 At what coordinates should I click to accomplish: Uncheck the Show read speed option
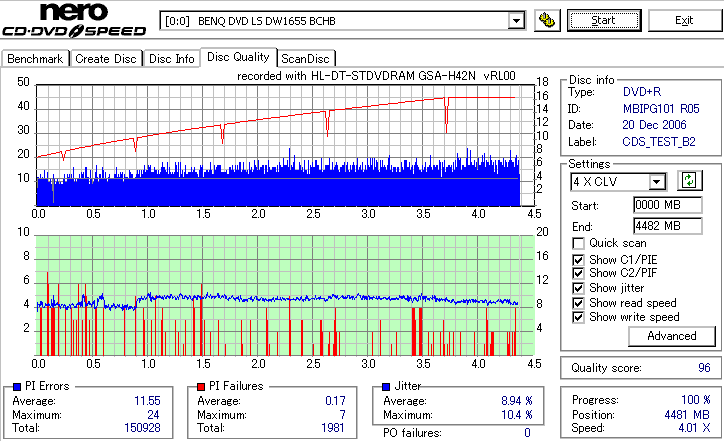[578, 303]
